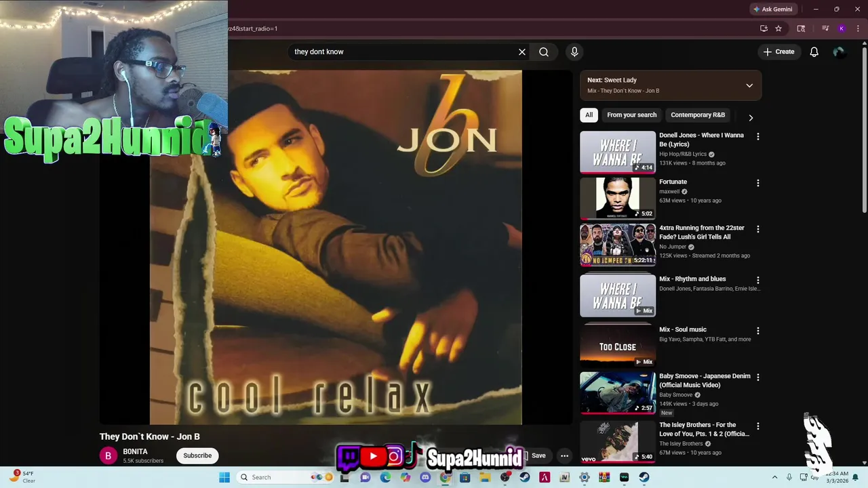Viewport: 868px width, 488px height.
Task: Open 'Hip Hop/R&B Lyrics' channel name
Action: click(683, 155)
